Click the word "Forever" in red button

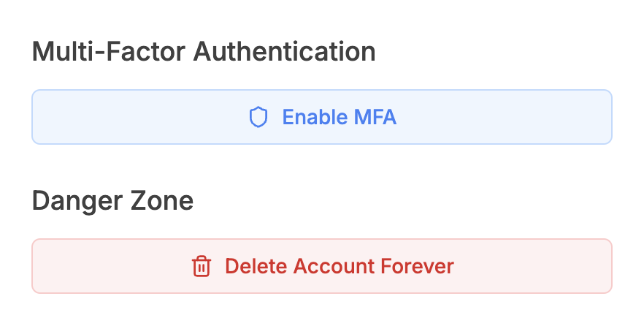[x=417, y=266]
